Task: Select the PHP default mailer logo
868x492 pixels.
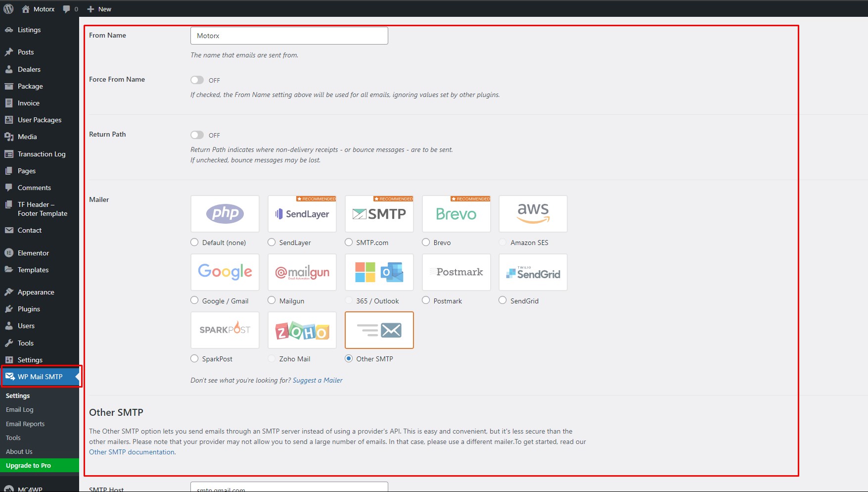Action: point(225,214)
